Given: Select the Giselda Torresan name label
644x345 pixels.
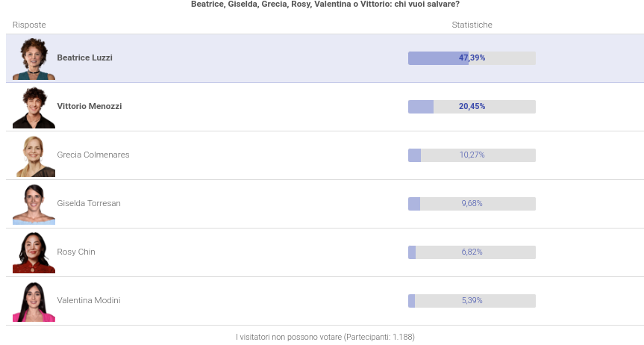Looking at the screenshot, I should pyautogui.click(x=89, y=203).
